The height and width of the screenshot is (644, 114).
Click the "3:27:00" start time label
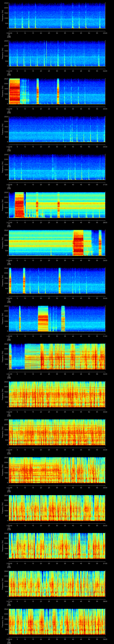[x=9, y=223]
